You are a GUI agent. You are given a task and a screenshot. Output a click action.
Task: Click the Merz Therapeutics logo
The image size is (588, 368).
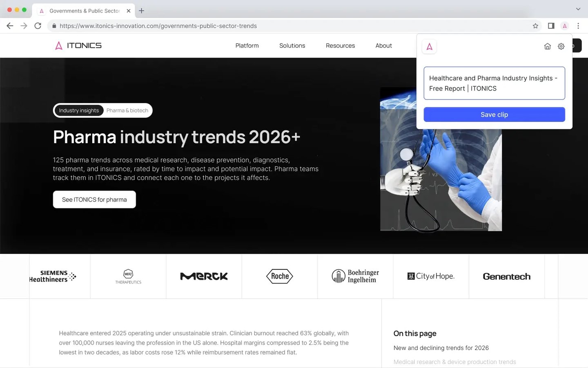[x=128, y=276]
